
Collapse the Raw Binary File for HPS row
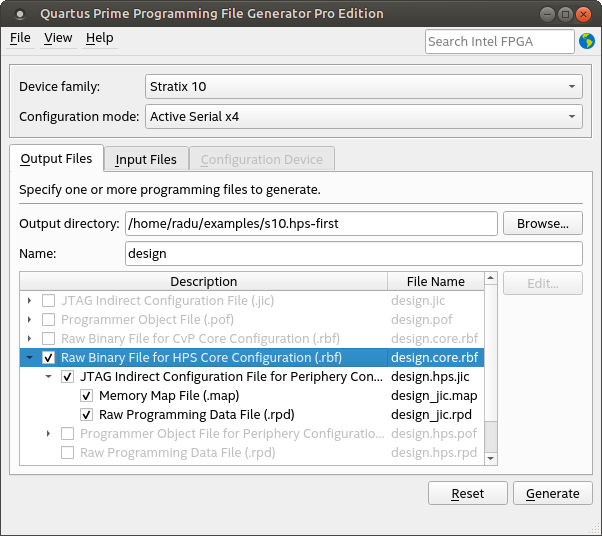(x=30, y=358)
